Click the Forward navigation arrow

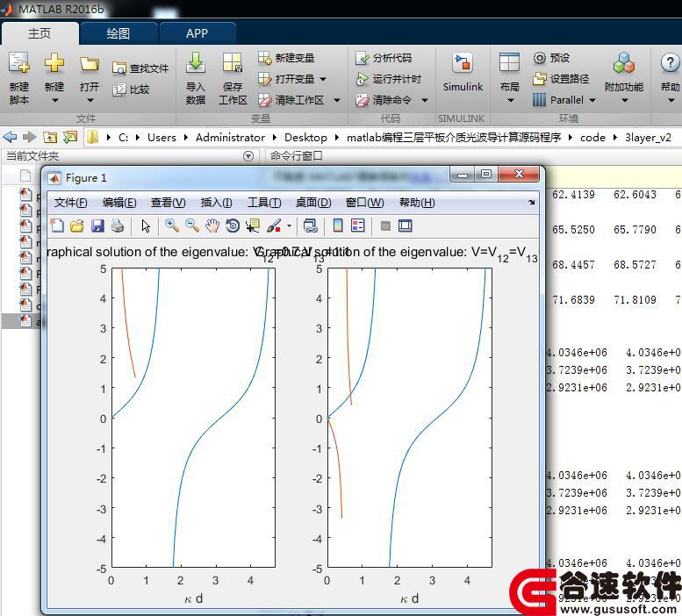[29, 138]
